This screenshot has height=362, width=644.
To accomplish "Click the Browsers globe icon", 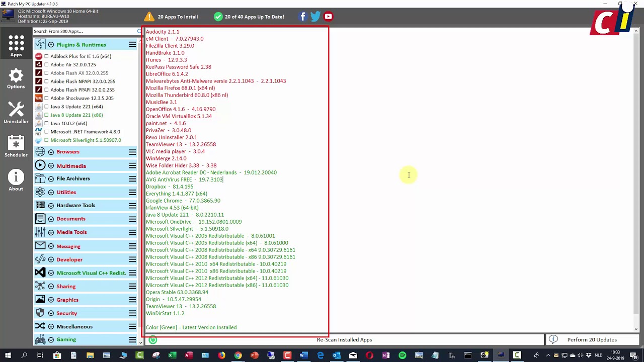I will pos(40,152).
